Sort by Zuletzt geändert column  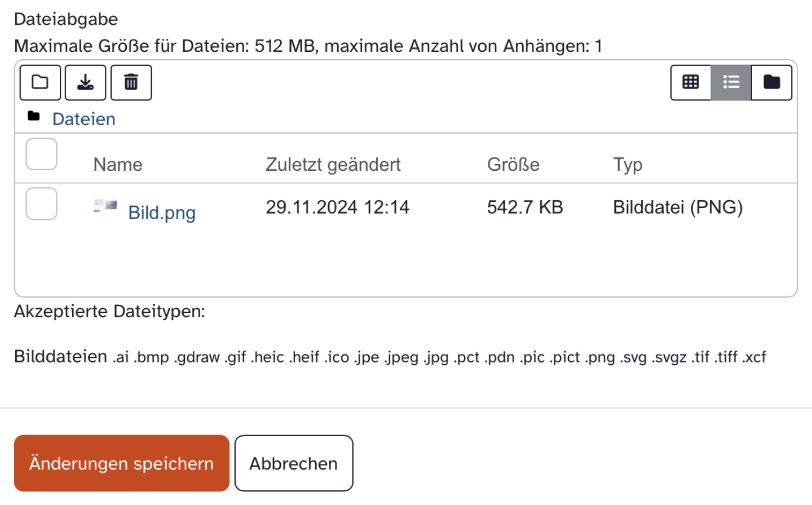tap(333, 164)
